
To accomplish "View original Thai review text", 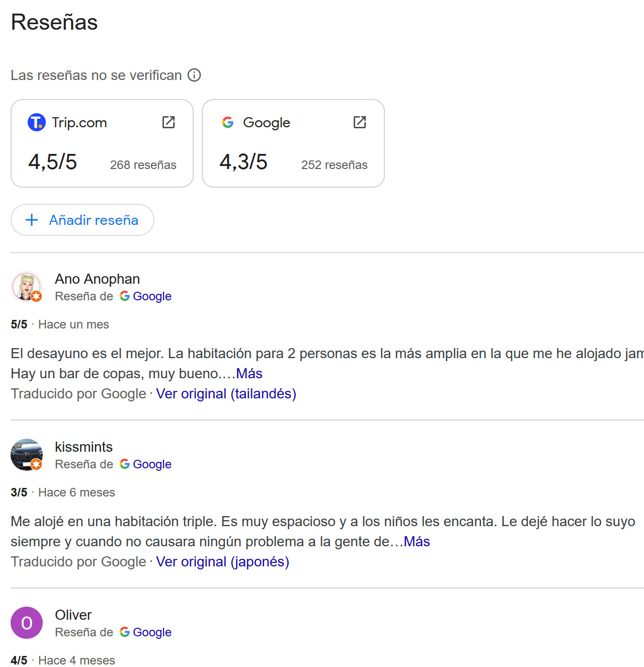I will coord(226,394).
